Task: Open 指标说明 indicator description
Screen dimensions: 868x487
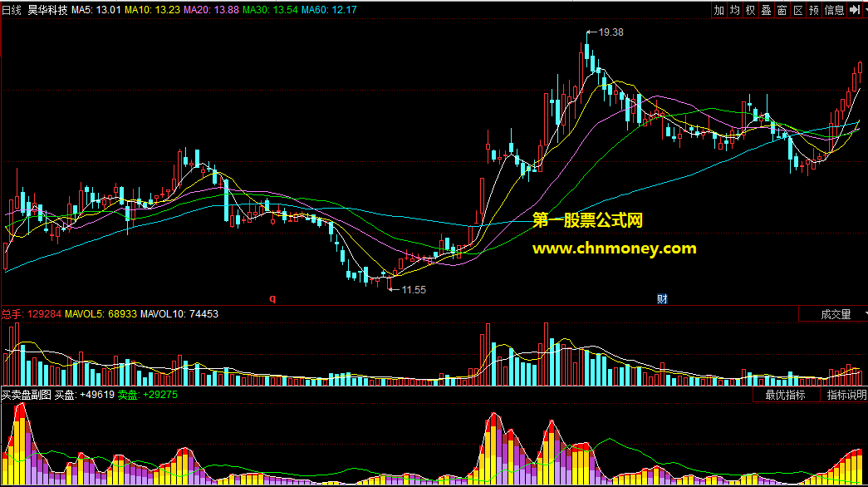Action: 846,395
